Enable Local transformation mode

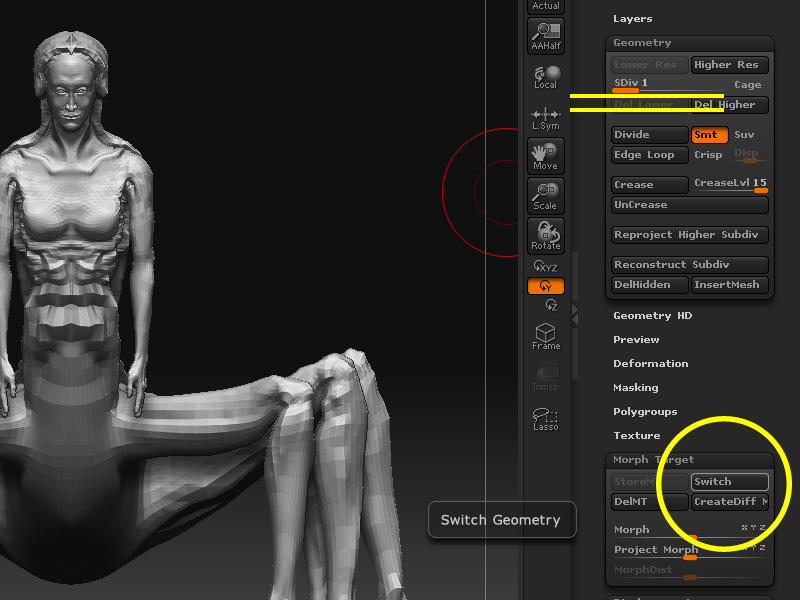pyautogui.click(x=545, y=78)
